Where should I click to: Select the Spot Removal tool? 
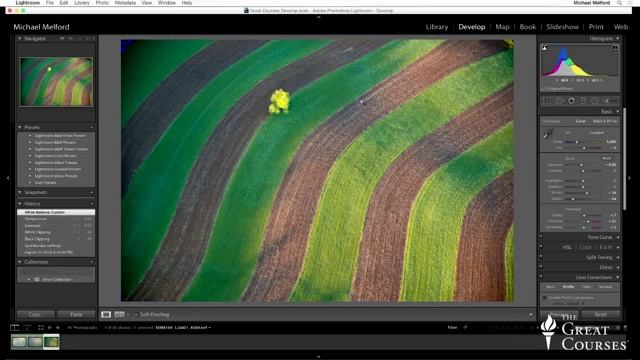tap(559, 100)
